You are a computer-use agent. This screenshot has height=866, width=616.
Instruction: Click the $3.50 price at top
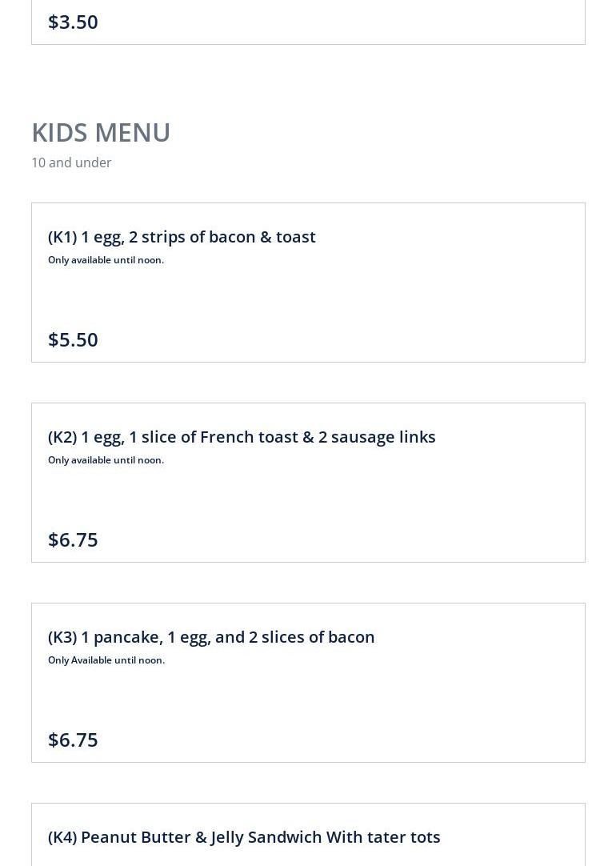[73, 22]
